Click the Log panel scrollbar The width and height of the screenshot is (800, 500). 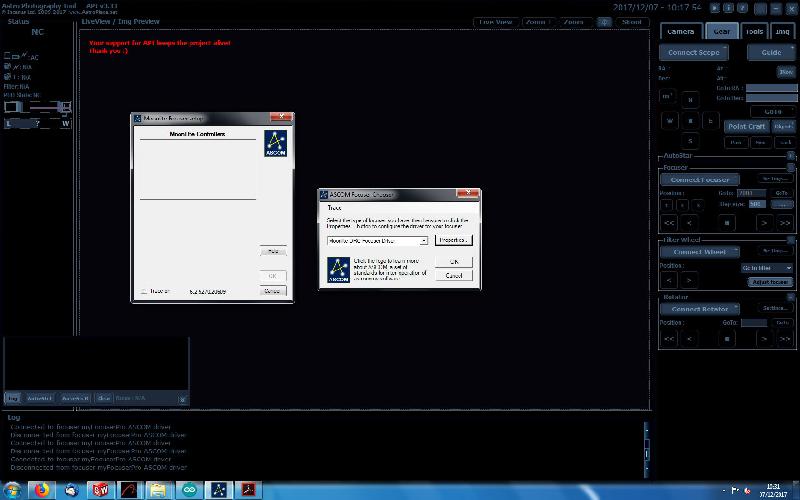tap(646, 450)
